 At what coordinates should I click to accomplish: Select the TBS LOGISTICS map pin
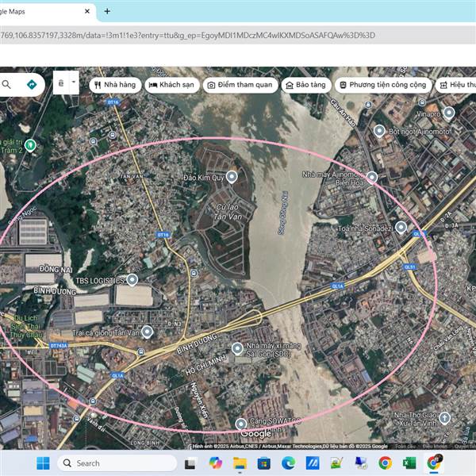tap(132, 279)
